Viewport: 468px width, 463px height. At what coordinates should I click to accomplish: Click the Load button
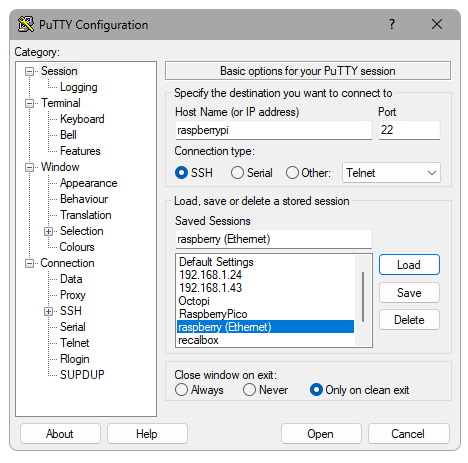tap(409, 265)
